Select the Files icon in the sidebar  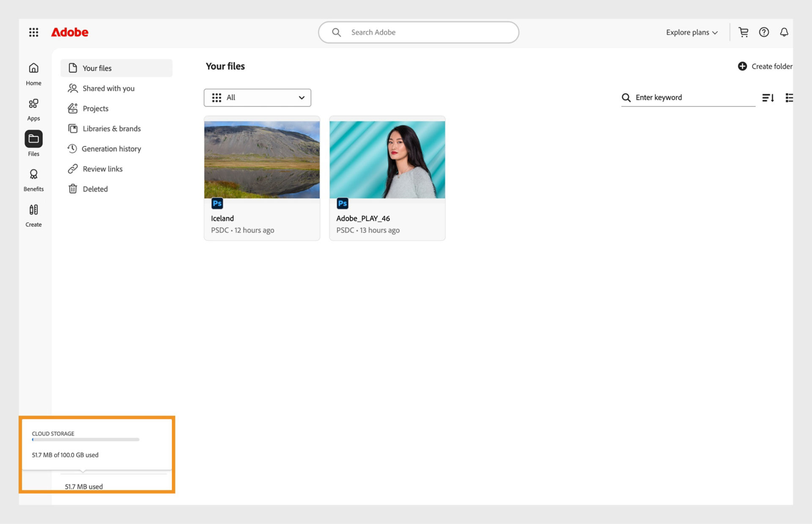tap(33, 139)
